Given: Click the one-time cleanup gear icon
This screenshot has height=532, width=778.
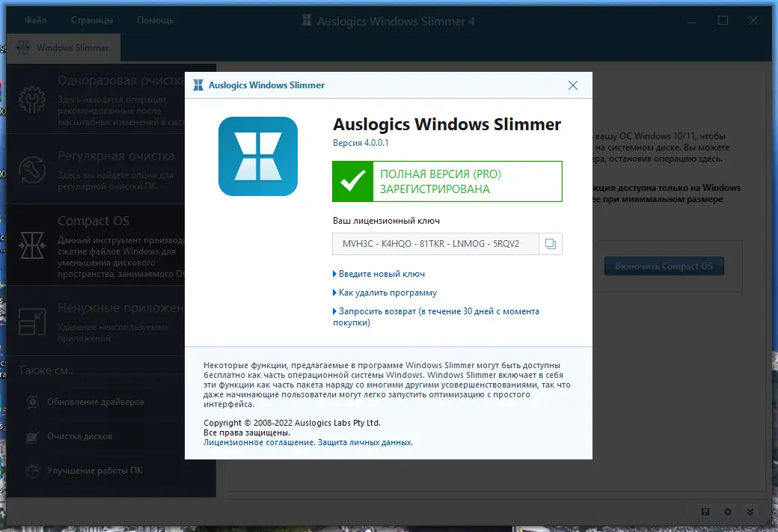Looking at the screenshot, I should tap(32, 100).
